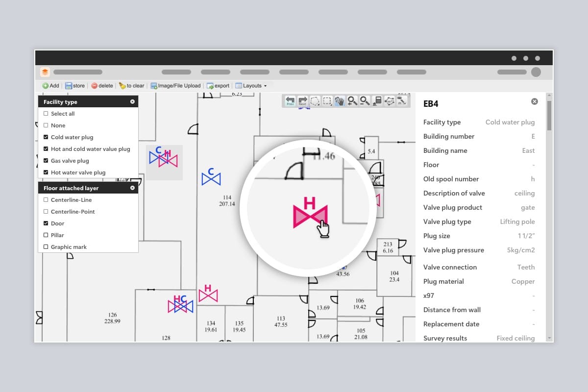Image resolution: width=588 pixels, height=392 pixels.
Task: Click room label 105 21.08
Action: point(361,334)
